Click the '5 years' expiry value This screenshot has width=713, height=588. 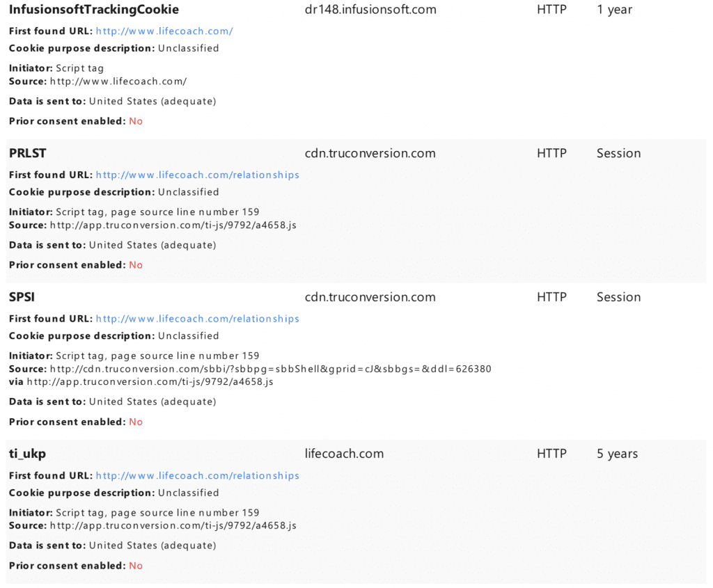[617, 454]
